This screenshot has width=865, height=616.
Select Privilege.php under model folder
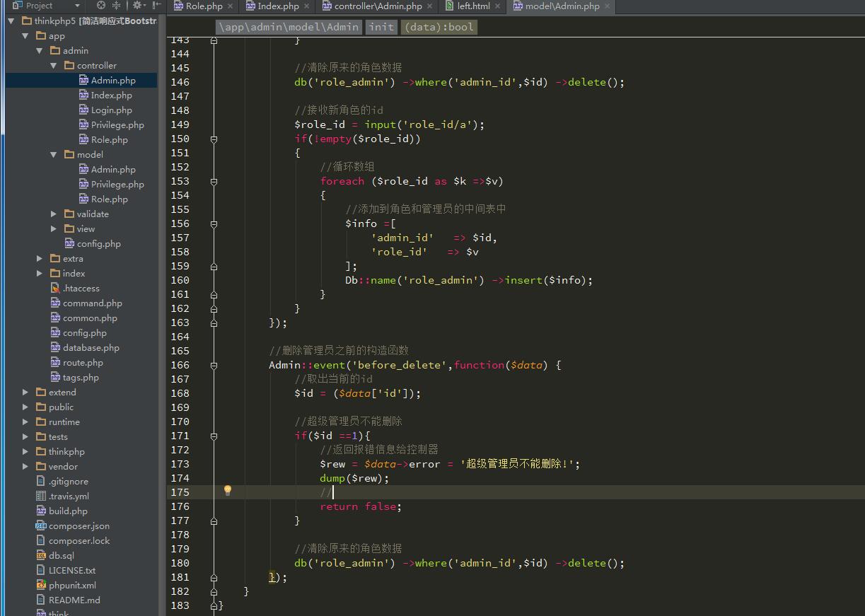click(117, 184)
